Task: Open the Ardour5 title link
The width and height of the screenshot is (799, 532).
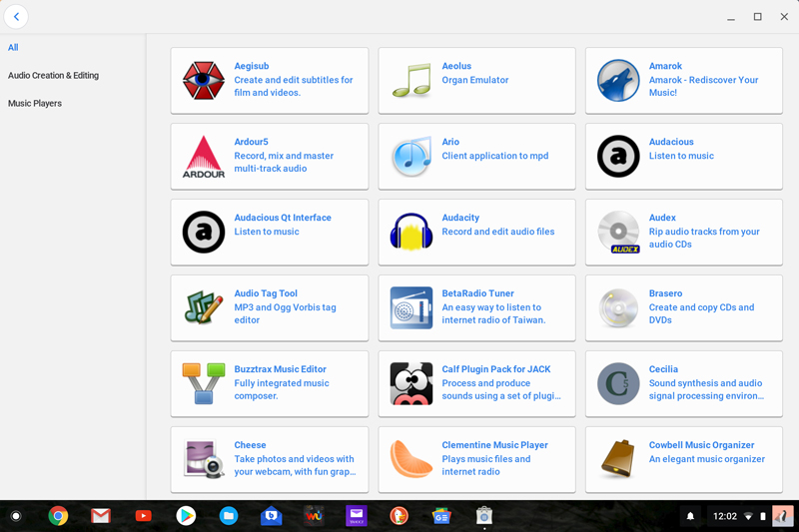Action: pos(252,142)
